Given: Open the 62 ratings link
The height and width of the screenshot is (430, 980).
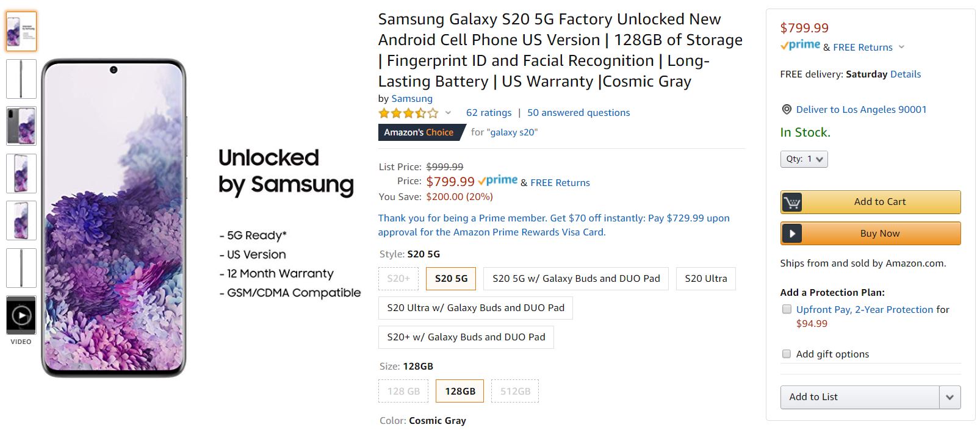Looking at the screenshot, I should coord(488,113).
